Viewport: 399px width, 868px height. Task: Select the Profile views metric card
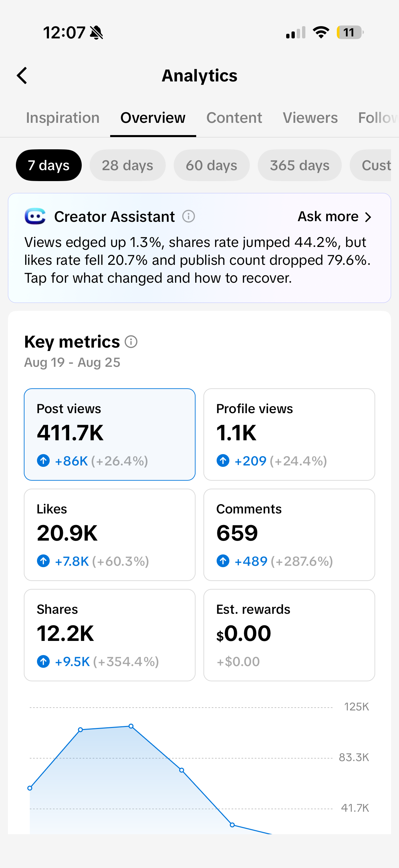tap(289, 434)
